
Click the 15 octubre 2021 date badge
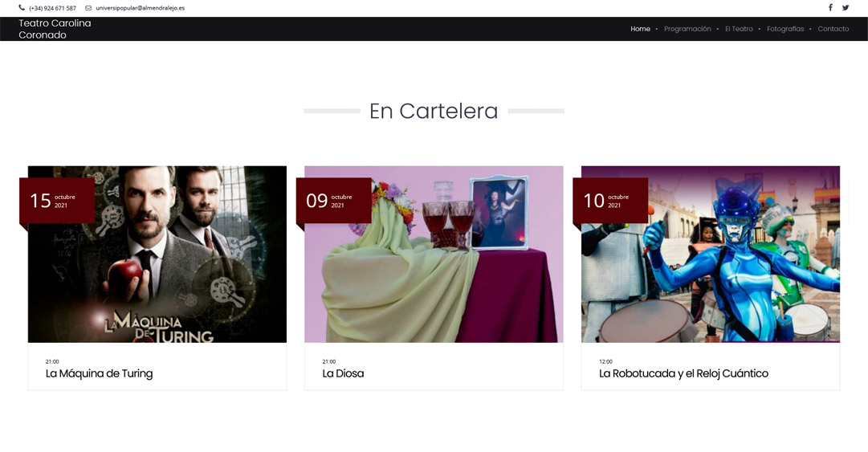point(57,200)
